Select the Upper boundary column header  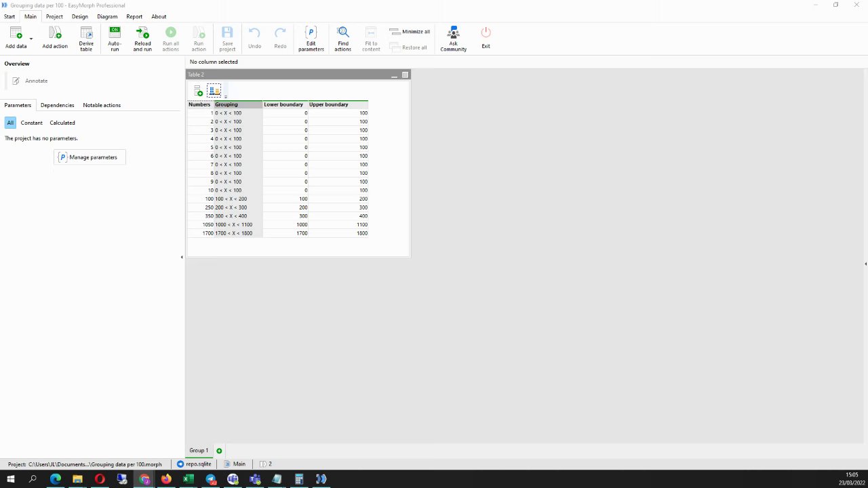click(x=338, y=104)
